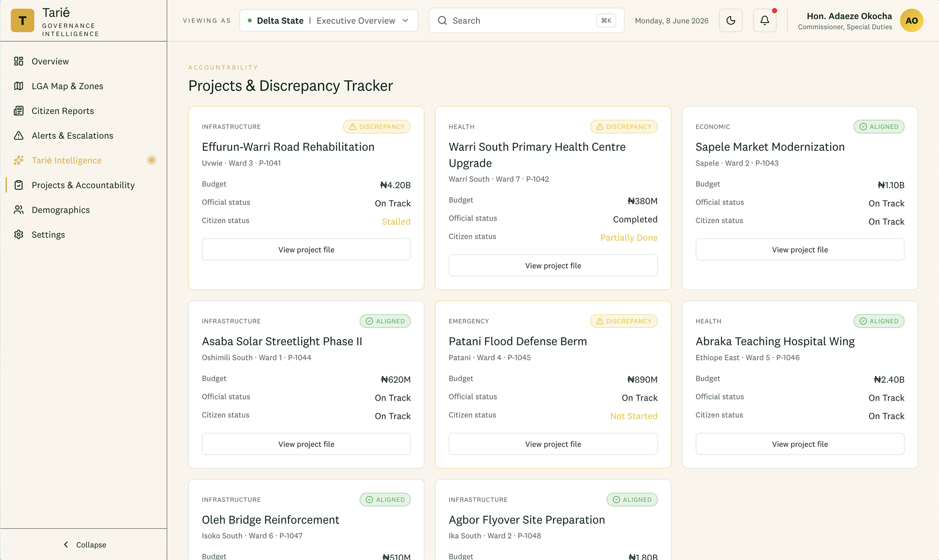
Task: Click the Stalled citizen status value
Action: coord(396,221)
